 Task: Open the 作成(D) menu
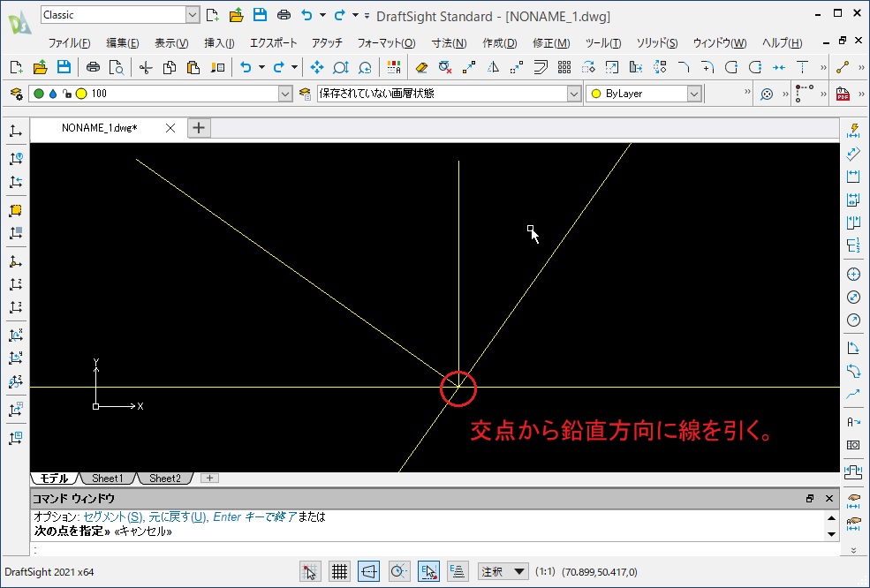(499, 42)
